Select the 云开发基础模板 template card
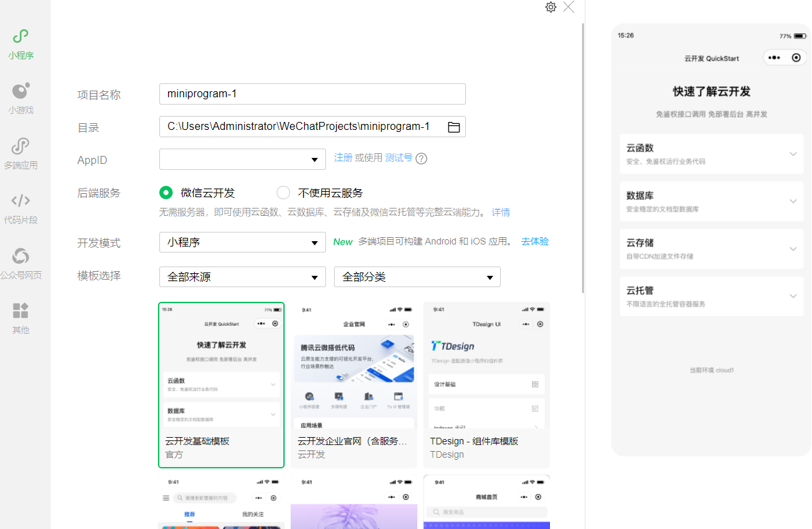 (221, 385)
